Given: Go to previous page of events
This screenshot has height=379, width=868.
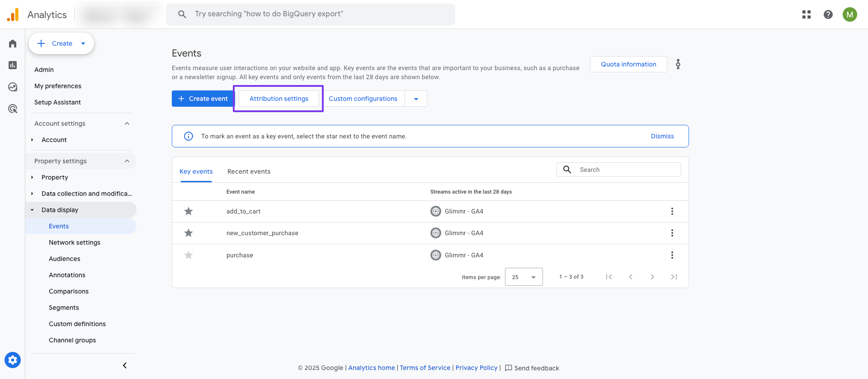Looking at the screenshot, I should 631,277.
